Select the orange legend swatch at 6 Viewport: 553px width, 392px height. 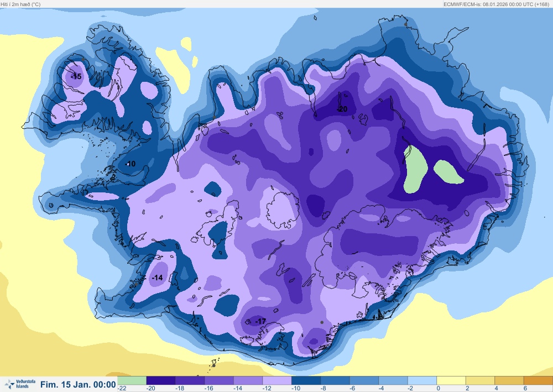pyautogui.click(x=538, y=380)
